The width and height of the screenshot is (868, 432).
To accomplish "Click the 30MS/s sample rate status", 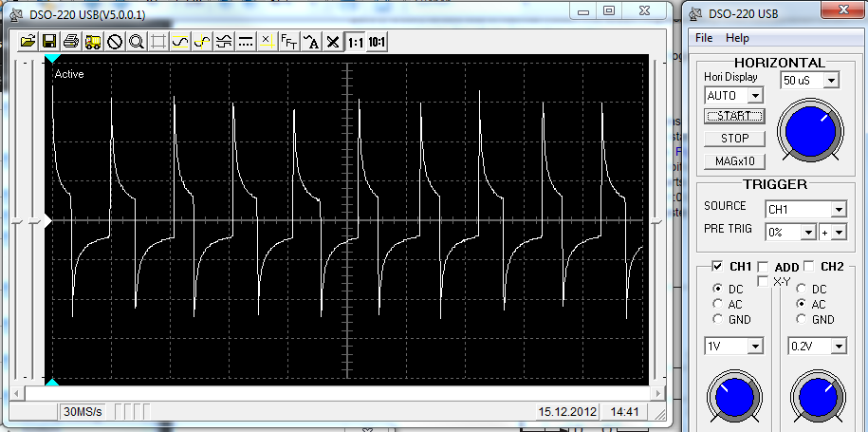I will 83,411.
